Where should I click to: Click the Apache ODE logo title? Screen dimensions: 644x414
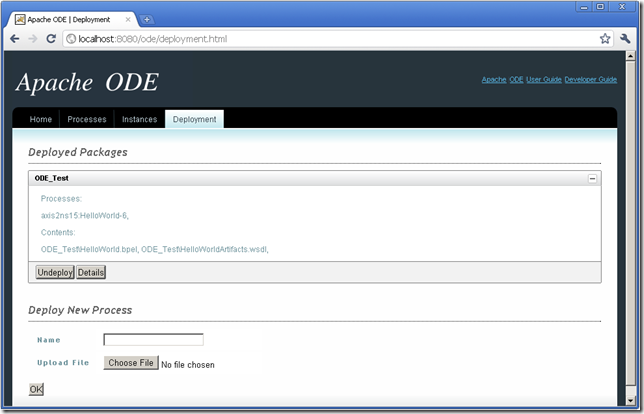point(87,82)
